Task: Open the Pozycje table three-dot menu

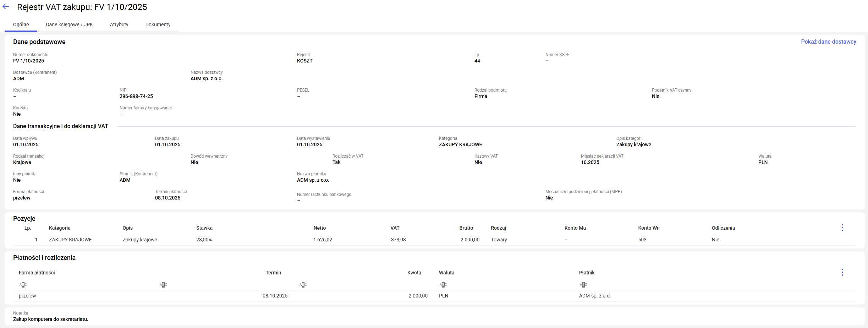Action: (x=842, y=228)
